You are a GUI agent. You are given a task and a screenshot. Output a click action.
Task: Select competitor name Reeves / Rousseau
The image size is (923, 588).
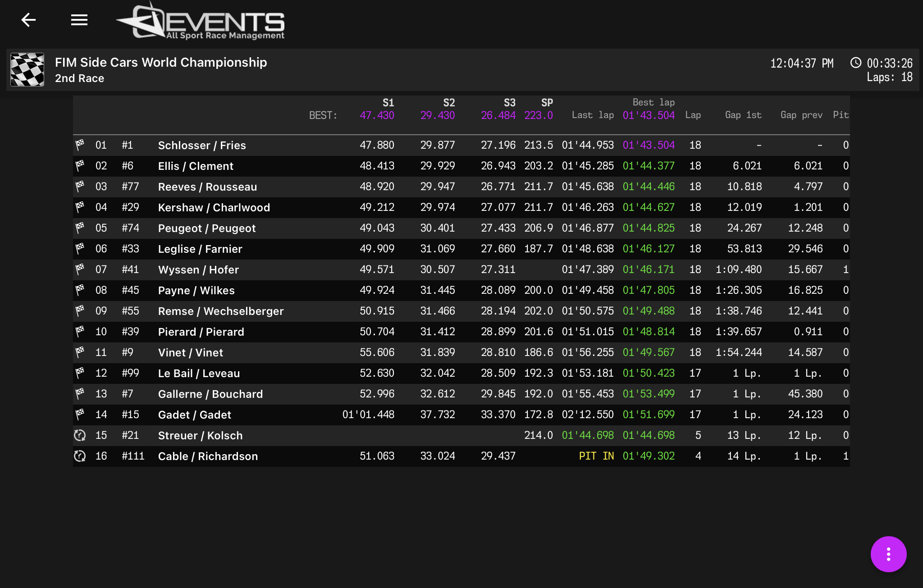[207, 187]
